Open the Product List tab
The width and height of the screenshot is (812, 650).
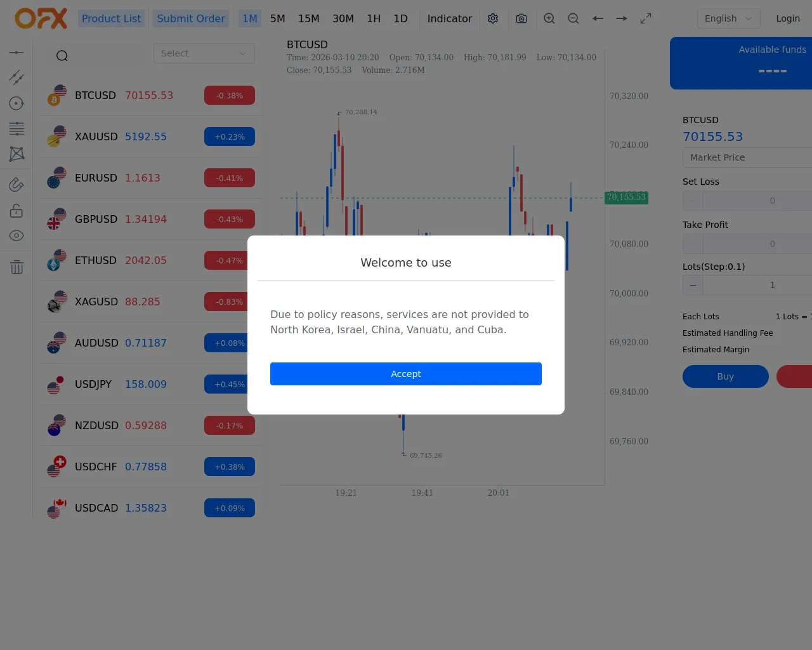click(112, 18)
